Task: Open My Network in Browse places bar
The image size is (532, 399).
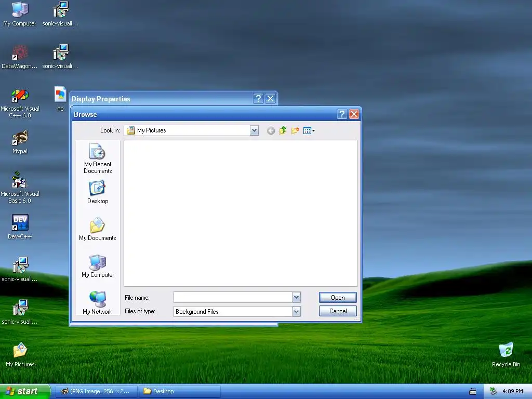Action: tap(98, 303)
